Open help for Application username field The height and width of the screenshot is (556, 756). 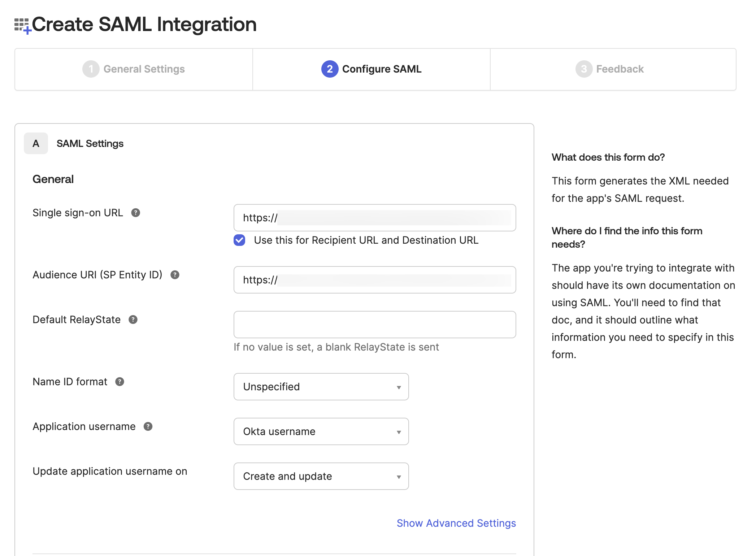147,426
